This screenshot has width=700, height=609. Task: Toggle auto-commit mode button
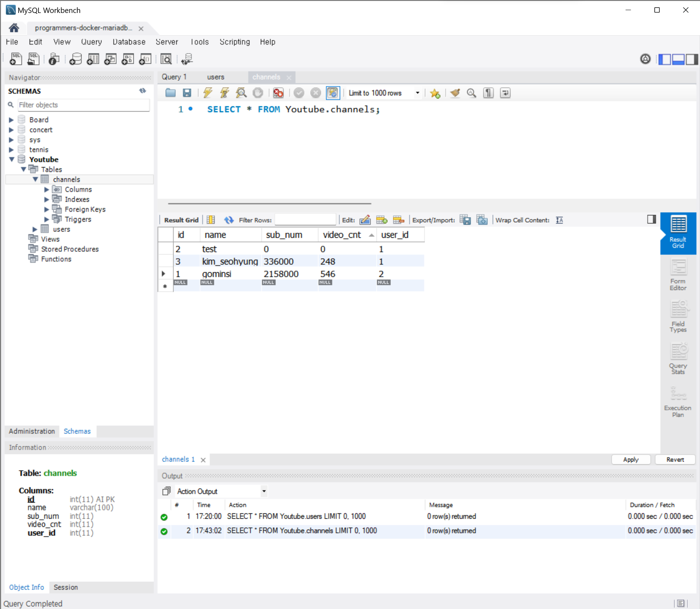333,93
